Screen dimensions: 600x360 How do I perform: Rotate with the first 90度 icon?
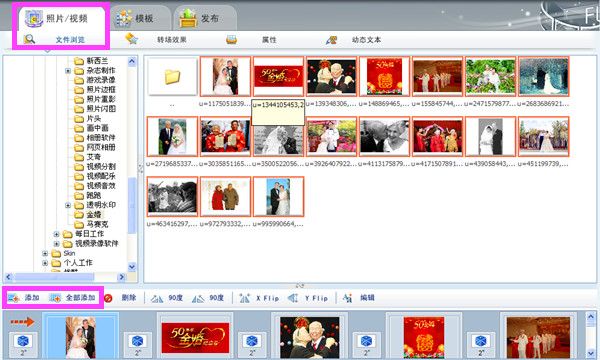pyautogui.click(x=157, y=298)
